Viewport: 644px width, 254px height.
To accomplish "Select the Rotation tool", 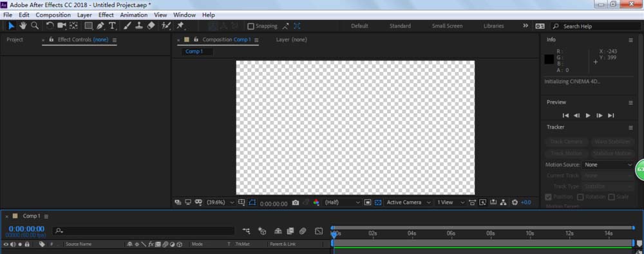I will 50,26.
